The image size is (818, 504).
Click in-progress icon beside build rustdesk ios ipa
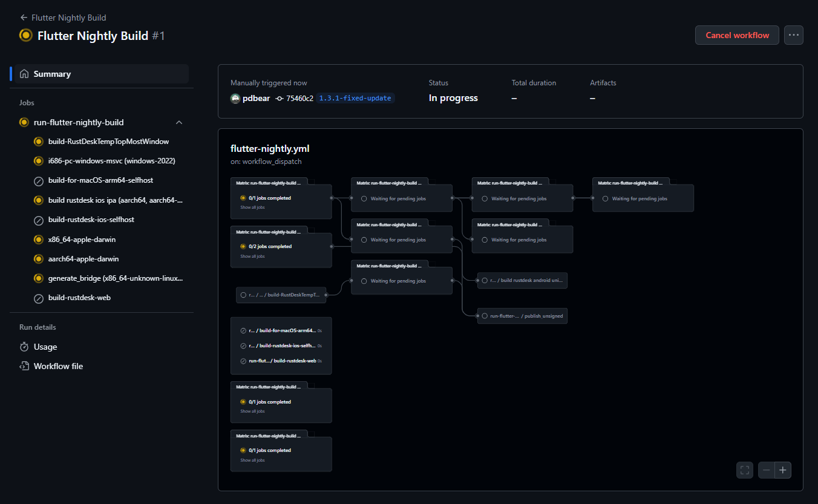point(38,200)
